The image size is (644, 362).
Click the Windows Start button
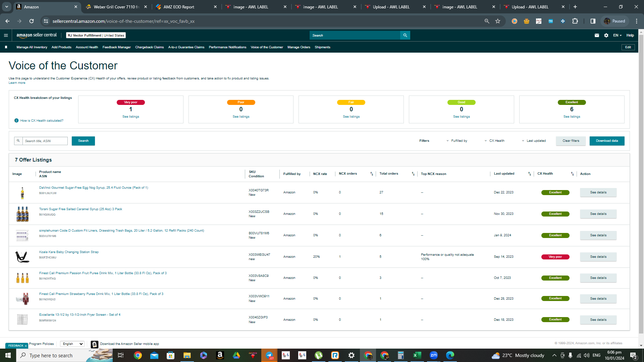[x=8, y=355]
